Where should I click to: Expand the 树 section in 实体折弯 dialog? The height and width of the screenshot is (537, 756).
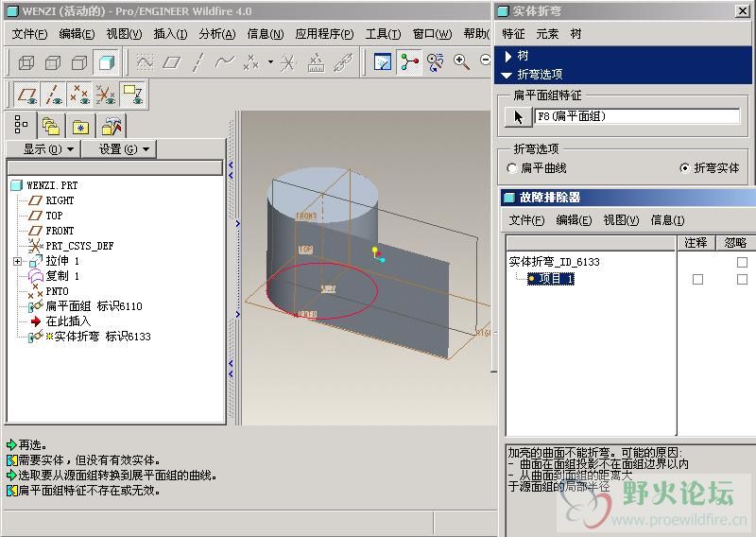click(508, 56)
